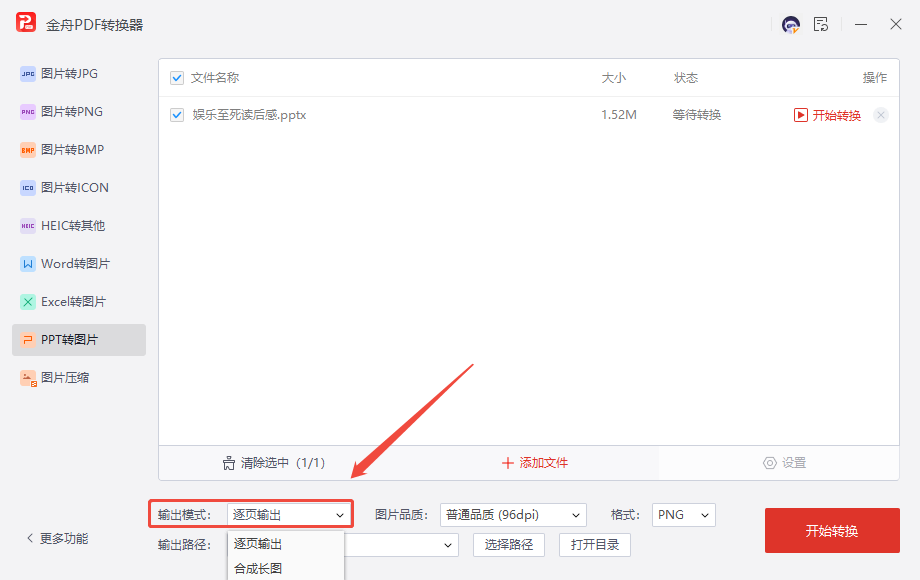Minimize the 金舟PDF转换器 window
The width and height of the screenshot is (920, 580).
tap(861, 25)
